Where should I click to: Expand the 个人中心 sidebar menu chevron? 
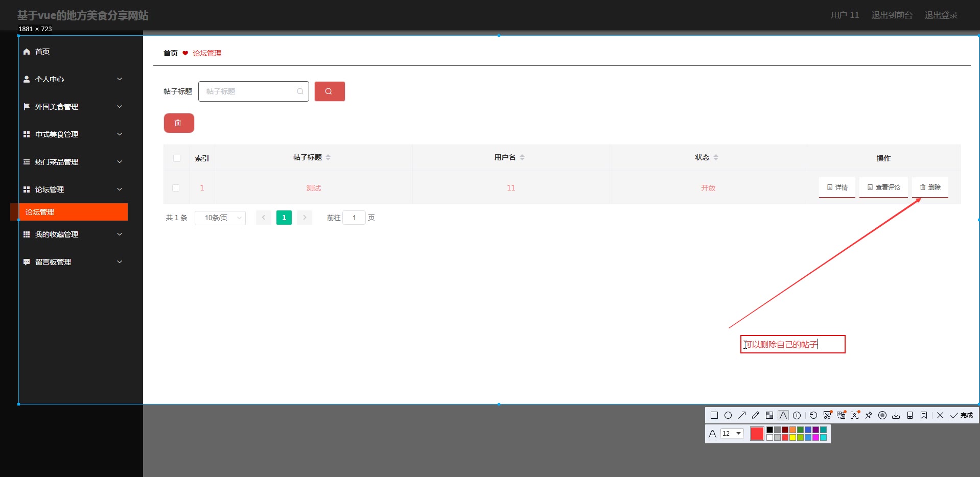[120, 79]
